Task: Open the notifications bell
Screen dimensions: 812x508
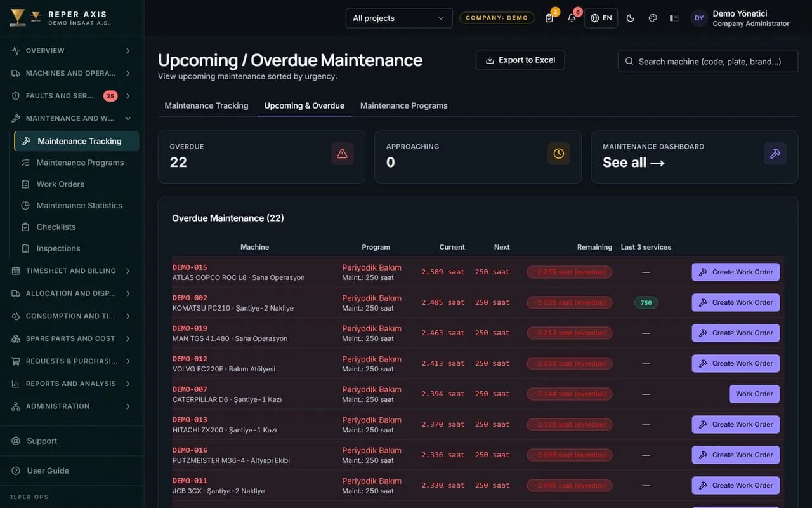Action: pos(572,18)
